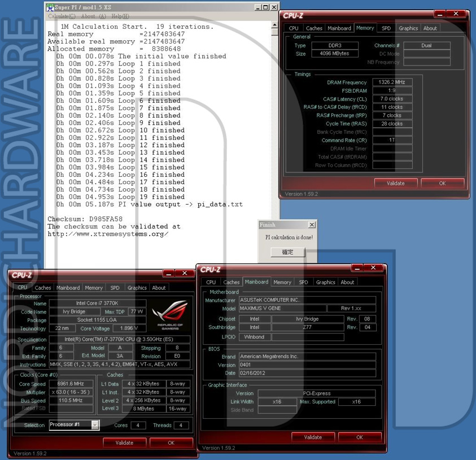Close the Finish dialog with its X

pos(312,225)
